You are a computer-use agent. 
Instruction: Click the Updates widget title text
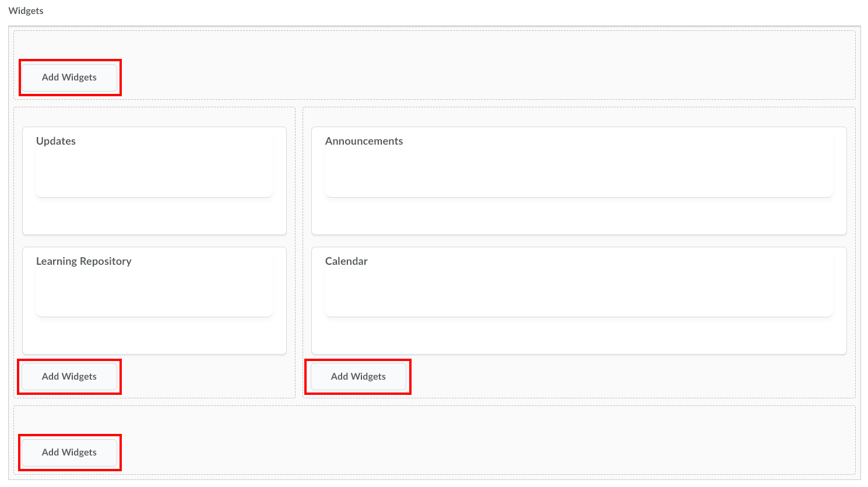[56, 141]
